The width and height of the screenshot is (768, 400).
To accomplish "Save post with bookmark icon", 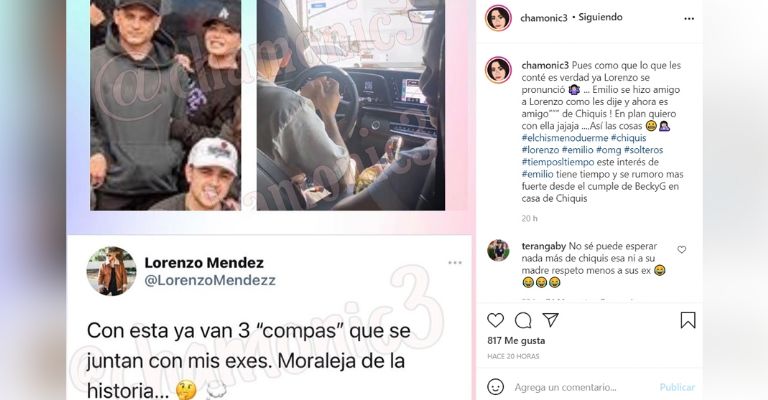I will pyautogui.click(x=688, y=320).
